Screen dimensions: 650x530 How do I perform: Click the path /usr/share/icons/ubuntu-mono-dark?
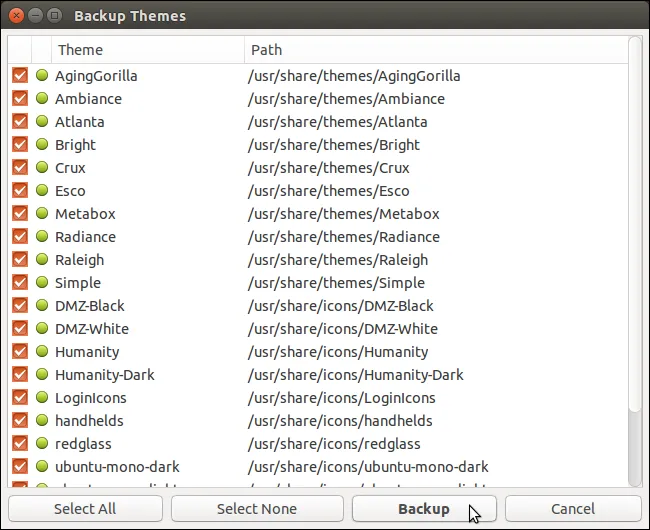(368, 467)
